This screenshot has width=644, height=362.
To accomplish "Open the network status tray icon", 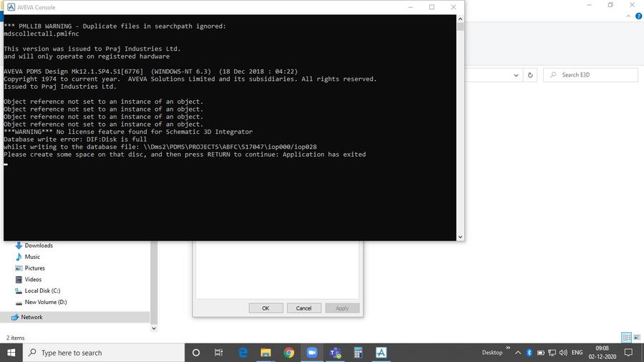I will pyautogui.click(x=552, y=353).
